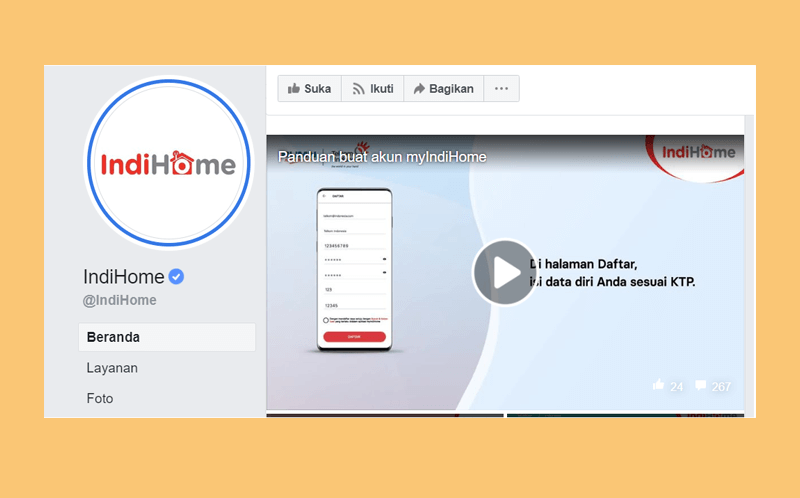This screenshot has width=800, height=498.
Task: Click the phone mockup in the video
Action: coord(355,270)
